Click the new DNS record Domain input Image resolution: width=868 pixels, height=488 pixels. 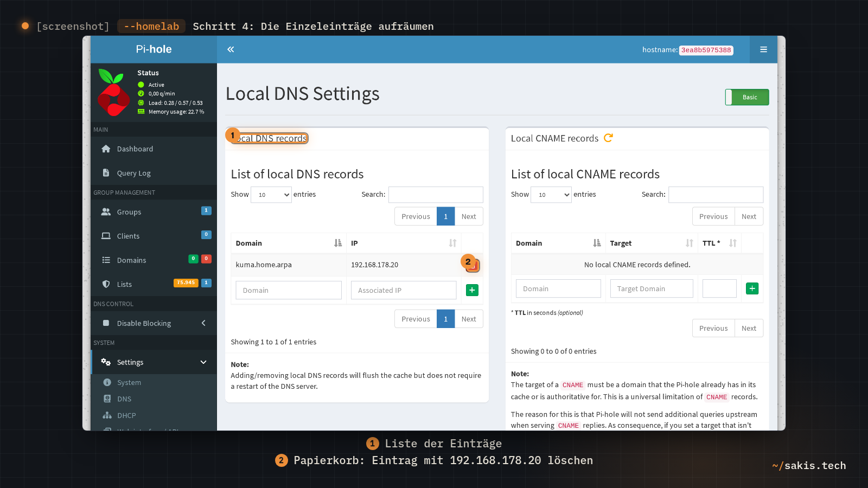point(289,290)
